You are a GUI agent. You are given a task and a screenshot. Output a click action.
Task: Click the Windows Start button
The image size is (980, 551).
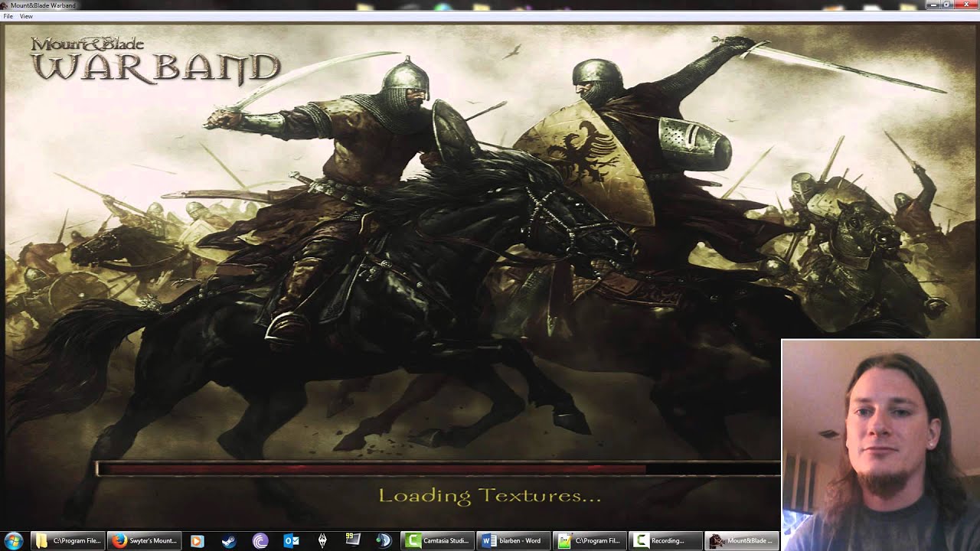click(x=14, y=540)
